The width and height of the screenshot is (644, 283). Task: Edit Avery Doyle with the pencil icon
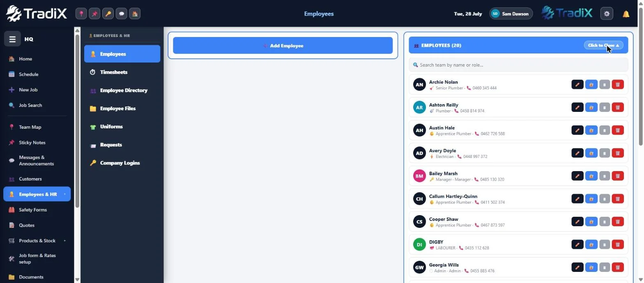pyautogui.click(x=577, y=153)
